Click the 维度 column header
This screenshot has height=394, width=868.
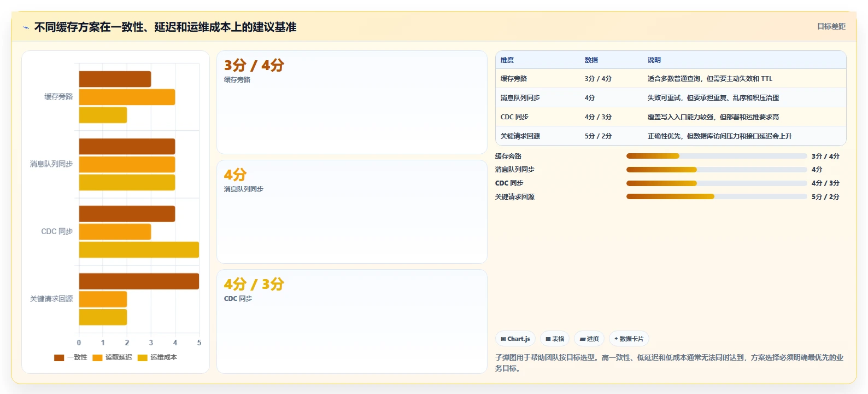pyautogui.click(x=507, y=60)
